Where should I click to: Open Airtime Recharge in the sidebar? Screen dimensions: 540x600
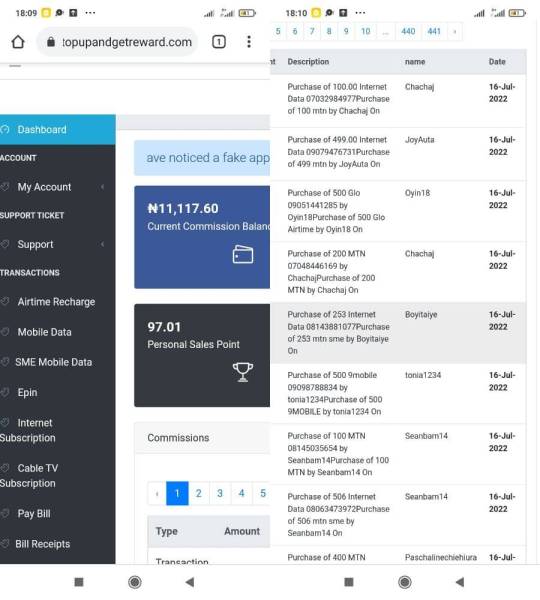[56, 302]
